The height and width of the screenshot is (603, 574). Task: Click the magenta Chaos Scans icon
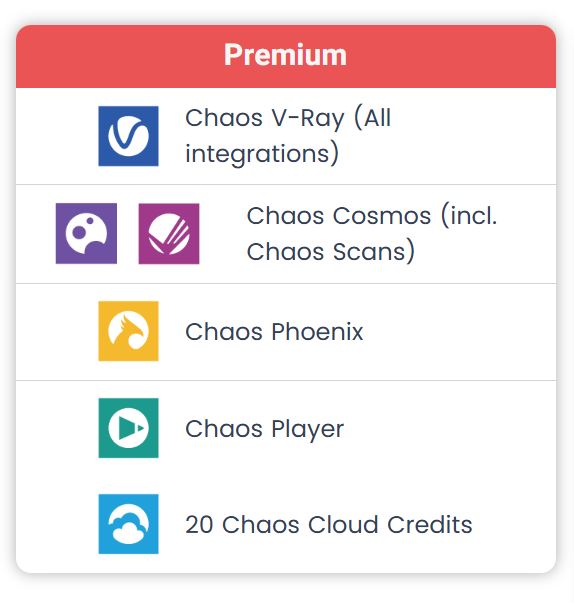point(169,233)
